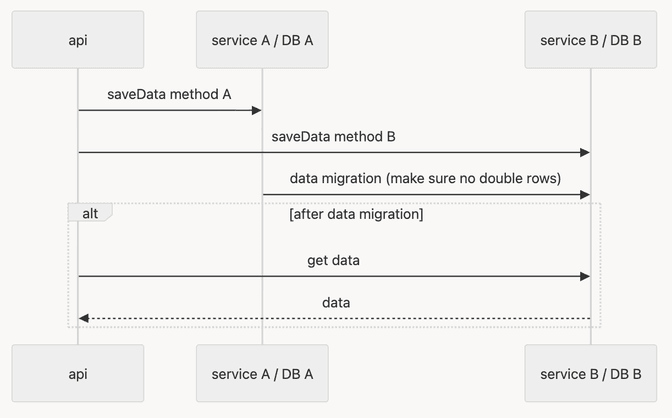Select the data migration message text
This screenshot has width=672, height=418.
pyautogui.click(x=425, y=178)
